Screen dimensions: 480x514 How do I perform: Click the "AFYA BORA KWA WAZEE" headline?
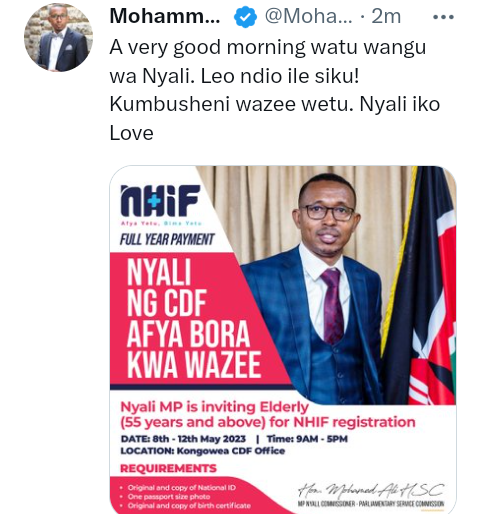click(193, 349)
